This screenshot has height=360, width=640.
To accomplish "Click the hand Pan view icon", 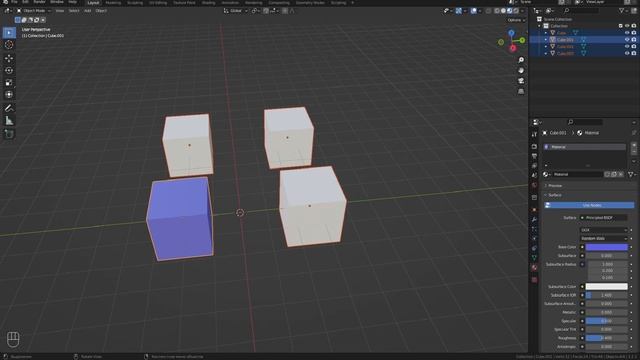I will click(521, 71).
